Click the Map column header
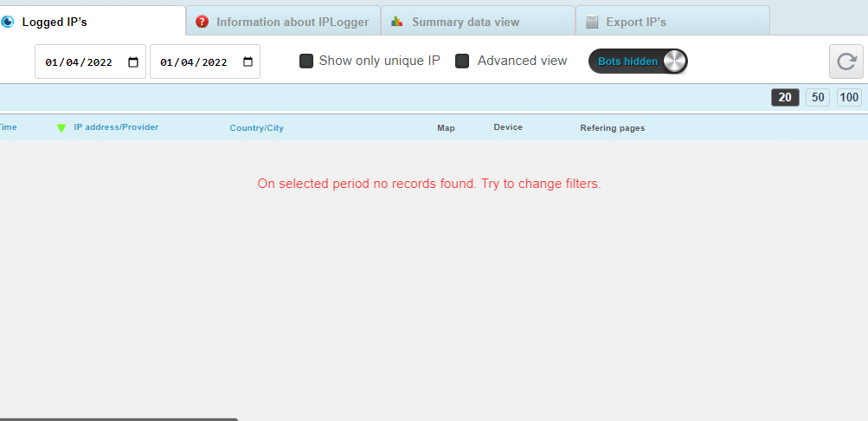868x421 pixels. tap(447, 128)
